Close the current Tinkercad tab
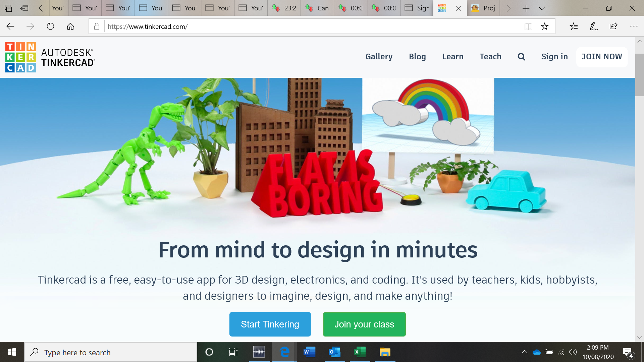Viewport: 644px width, 362px height. pos(459,8)
